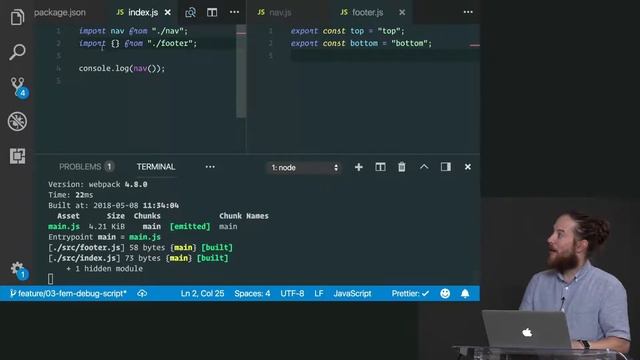This screenshot has height=360, width=640.
Task: Click the export const bottom line
Action: click(x=361, y=43)
